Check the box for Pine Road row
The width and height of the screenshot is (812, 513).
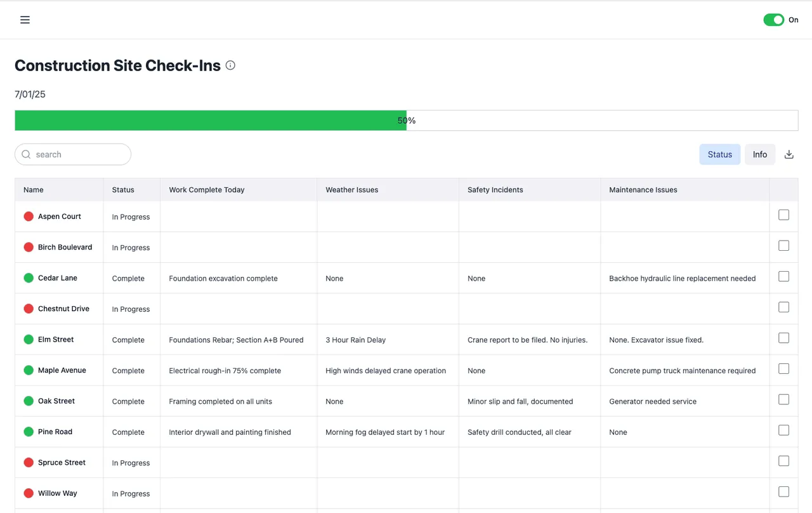(784, 430)
